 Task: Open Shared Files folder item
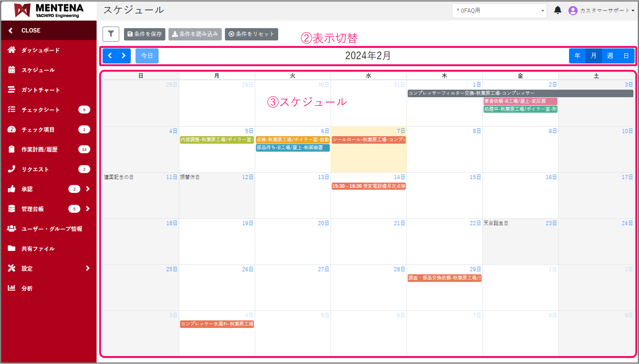(38, 249)
